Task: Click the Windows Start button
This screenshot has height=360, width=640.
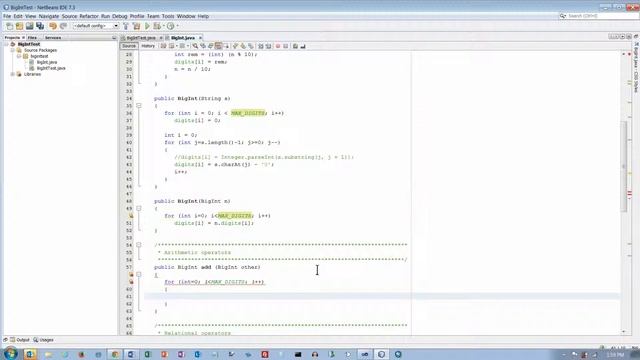Action: (x=10, y=353)
